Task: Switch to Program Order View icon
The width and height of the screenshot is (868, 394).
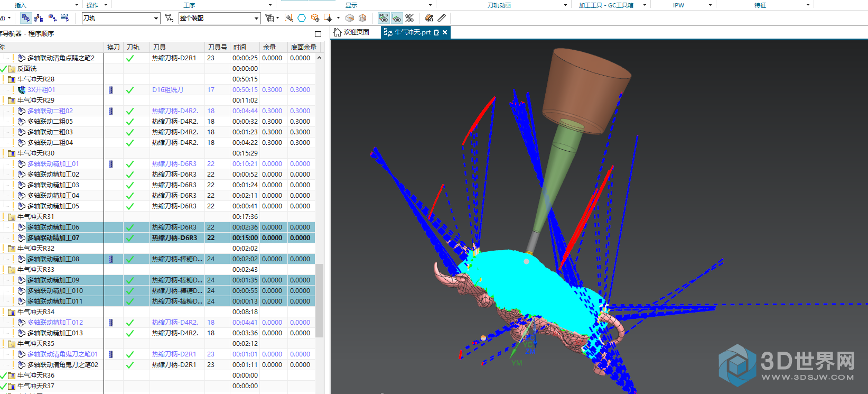Action: (26, 18)
